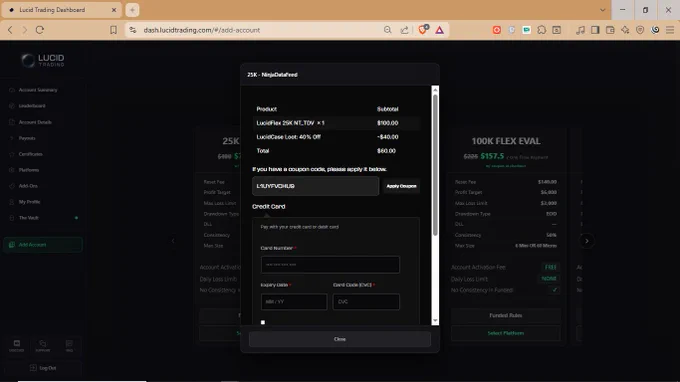Open the media music-note control
Viewport: 680px width, 382px height.
pos(580,30)
